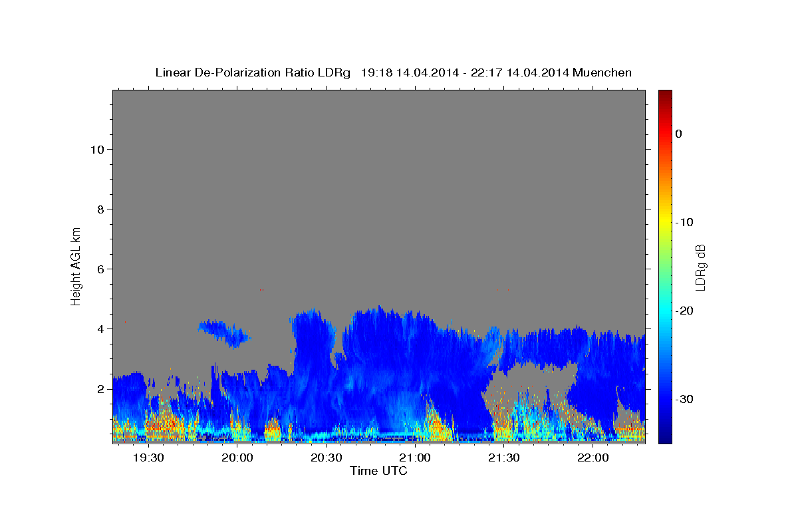Image resolution: width=798 pixels, height=532 pixels.
Task: Click the plot title "Linear De-Polarization Ratio LDRg"
Action: [253, 72]
